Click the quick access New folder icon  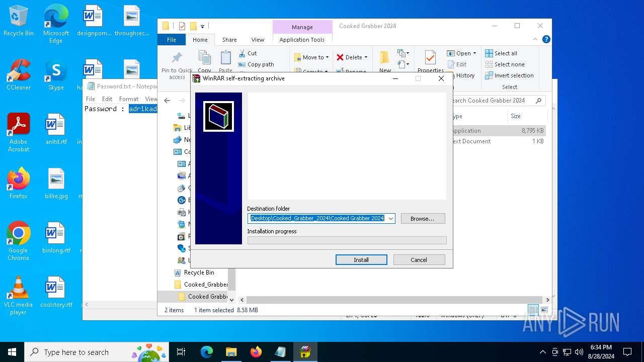click(x=193, y=26)
